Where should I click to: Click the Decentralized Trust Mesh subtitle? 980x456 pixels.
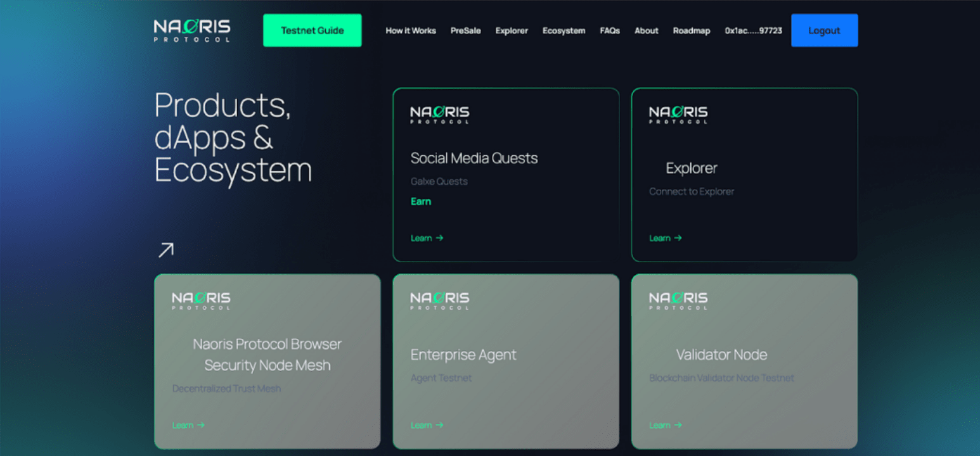pos(226,388)
